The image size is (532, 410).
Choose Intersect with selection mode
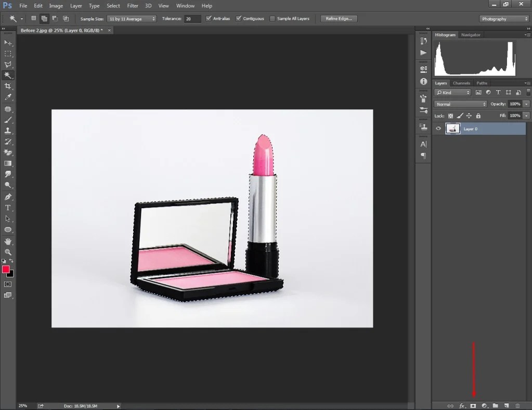66,18
